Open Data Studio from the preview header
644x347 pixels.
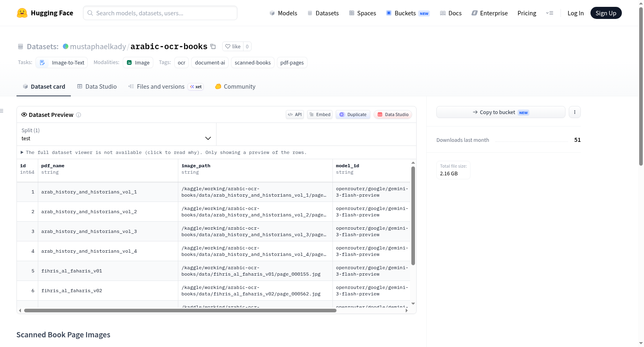(393, 114)
